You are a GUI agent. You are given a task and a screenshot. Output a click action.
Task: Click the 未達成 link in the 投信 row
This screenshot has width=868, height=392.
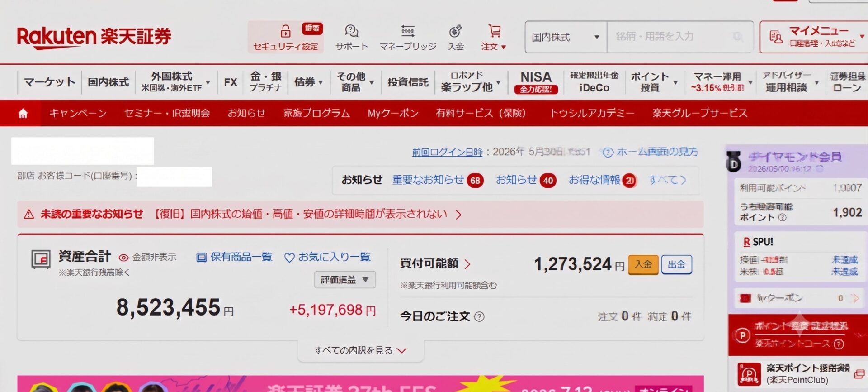[x=844, y=260]
